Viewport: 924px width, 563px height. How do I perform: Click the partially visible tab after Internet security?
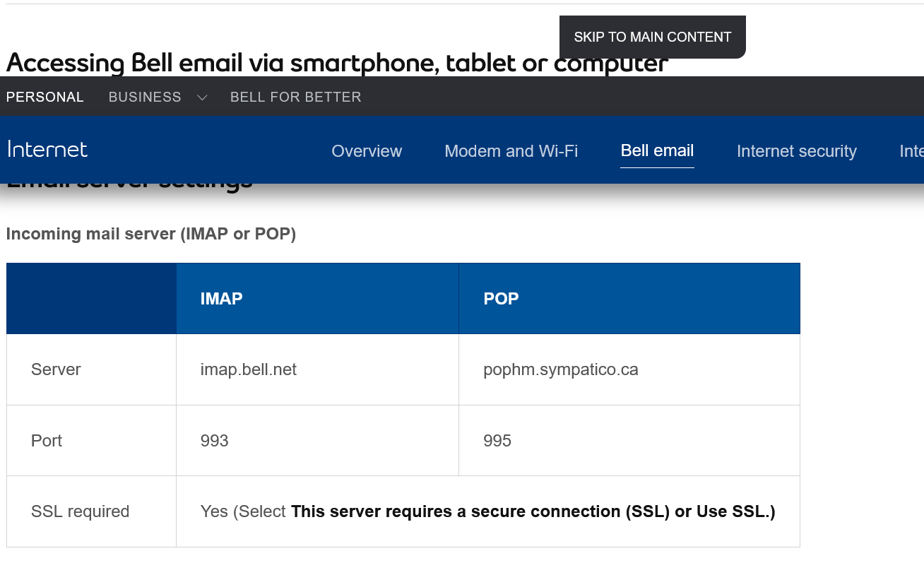click(x=911, y=151)
